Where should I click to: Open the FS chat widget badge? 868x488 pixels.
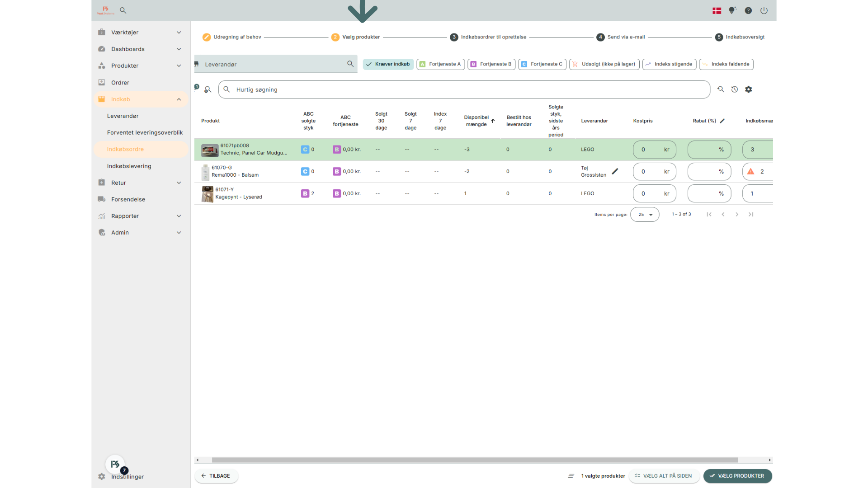pyautogui.click(x=115, y=465)
